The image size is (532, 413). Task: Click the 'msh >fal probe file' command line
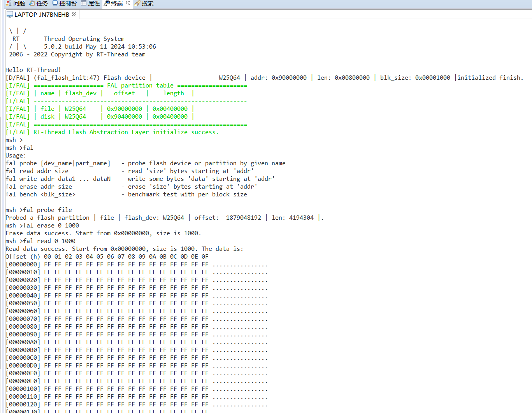click(39, 210)
